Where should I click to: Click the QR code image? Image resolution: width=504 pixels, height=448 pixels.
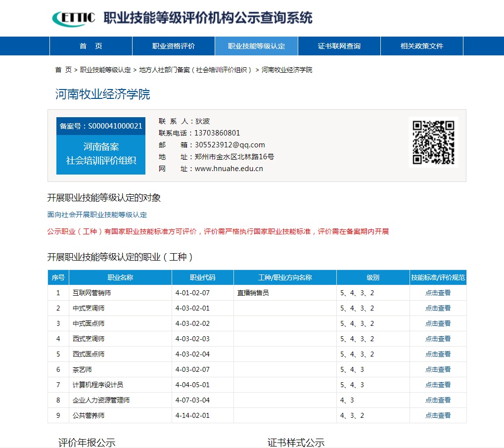tap(433, 142)
